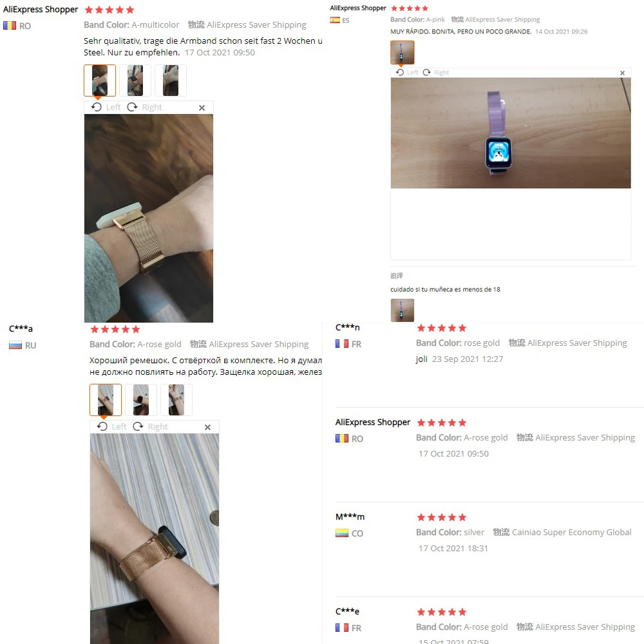Open pink band thumbnail in ES review
The height and width of the screenshot is (644, 644).
pyautogui.click(x=402, y=53)
